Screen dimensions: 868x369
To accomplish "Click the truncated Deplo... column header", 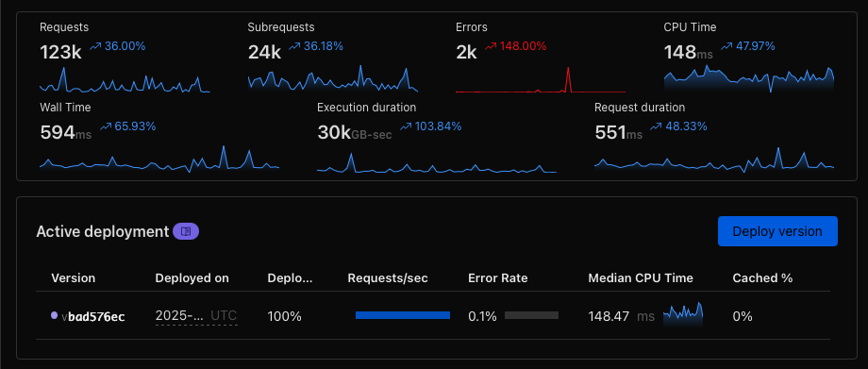I will [x=290, y=278].
